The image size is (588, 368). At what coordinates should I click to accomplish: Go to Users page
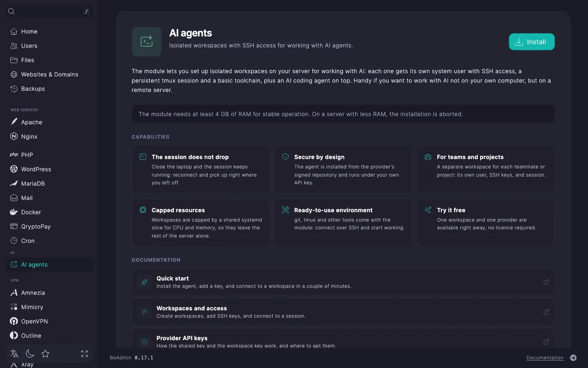coord(49,46)
